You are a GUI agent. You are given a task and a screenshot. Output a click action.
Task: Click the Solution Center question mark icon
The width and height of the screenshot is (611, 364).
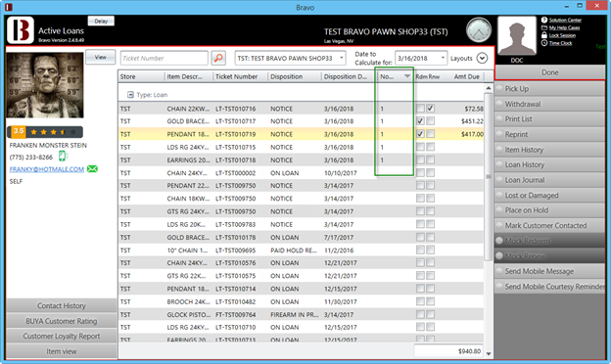pyautogui.click(x=544, y=20)
